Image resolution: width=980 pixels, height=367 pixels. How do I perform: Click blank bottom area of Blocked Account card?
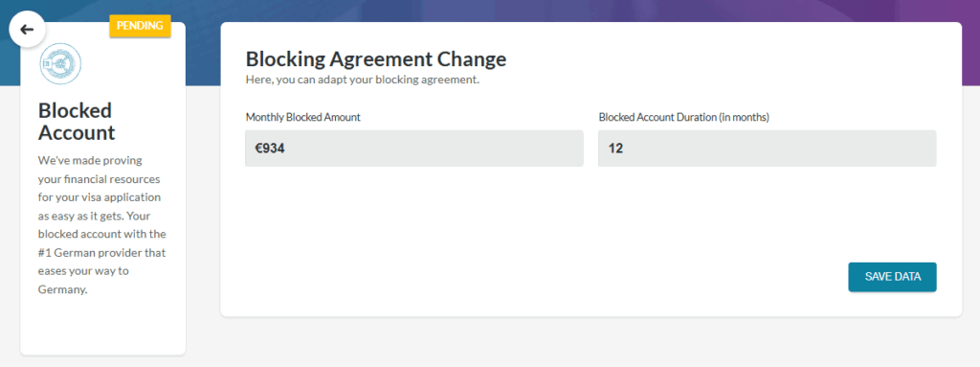(102, 326)
